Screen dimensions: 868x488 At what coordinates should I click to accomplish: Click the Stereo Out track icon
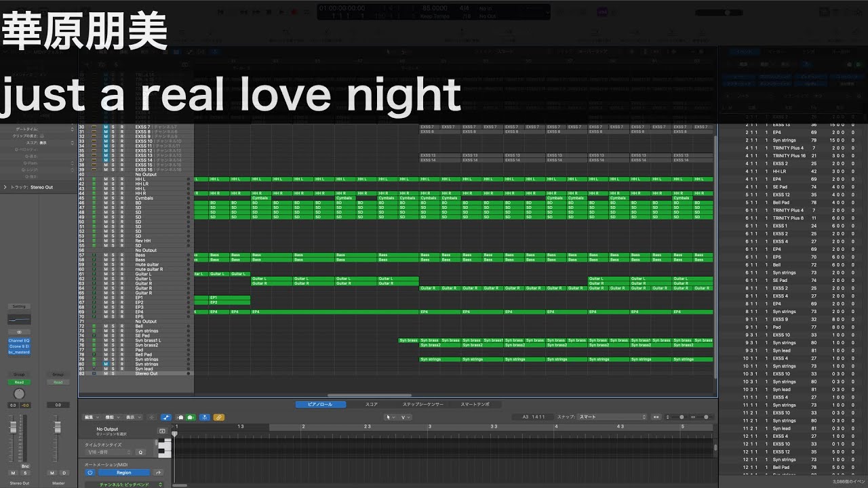click(94, 373)
